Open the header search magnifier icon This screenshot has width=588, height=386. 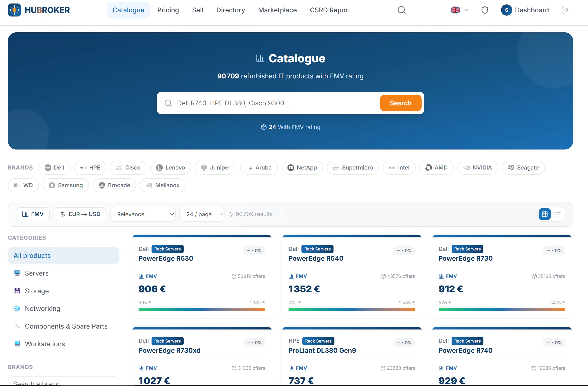[401, 10]
